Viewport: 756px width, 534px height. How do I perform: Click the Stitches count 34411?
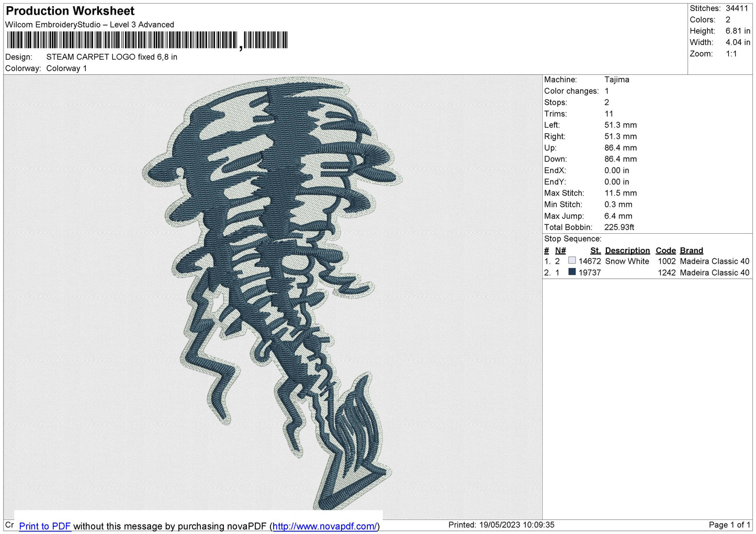(737, 8)
